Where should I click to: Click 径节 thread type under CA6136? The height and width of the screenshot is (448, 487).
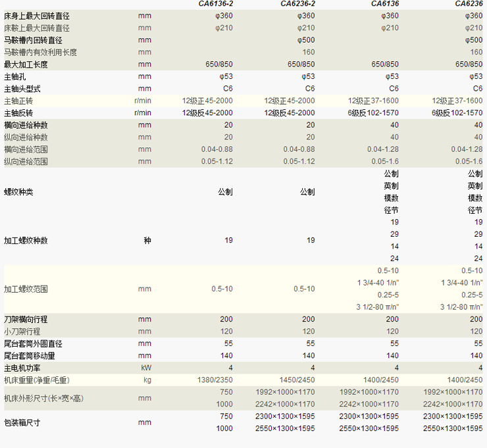(x=392, y=210)
